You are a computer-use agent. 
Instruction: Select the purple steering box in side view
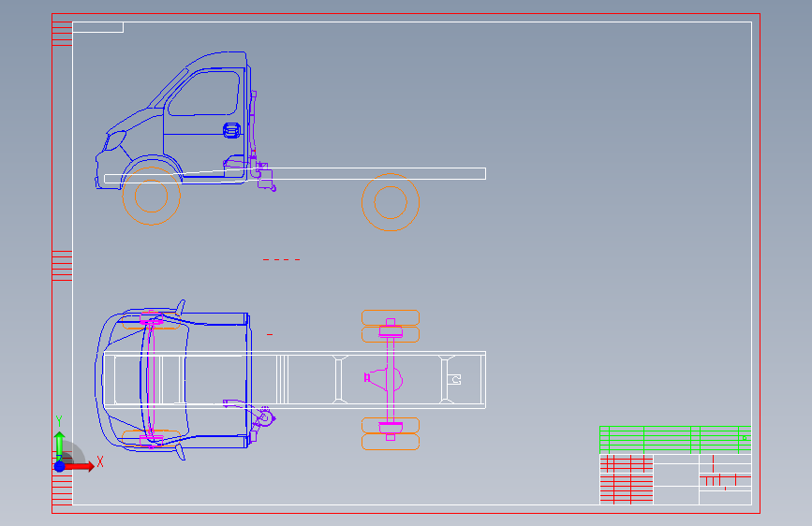[x=265, y=176]
